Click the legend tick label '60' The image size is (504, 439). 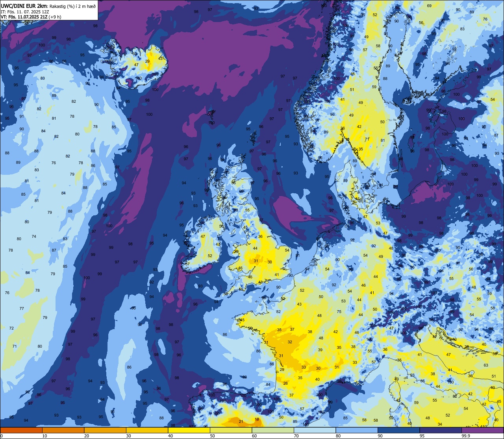(x=254, y=436)
